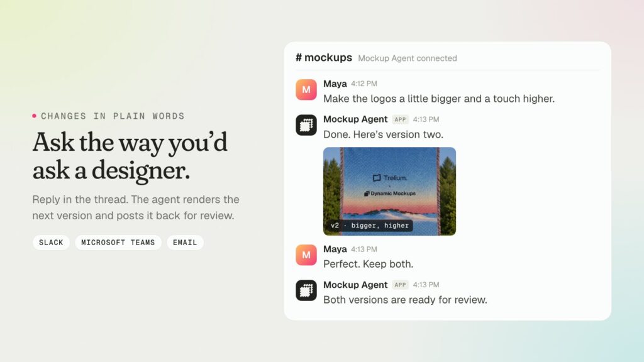The height and width of the screenshot is (362, 644).
Task: Click the message 'Done. Here's version two.'
Action: pos(383,134)
